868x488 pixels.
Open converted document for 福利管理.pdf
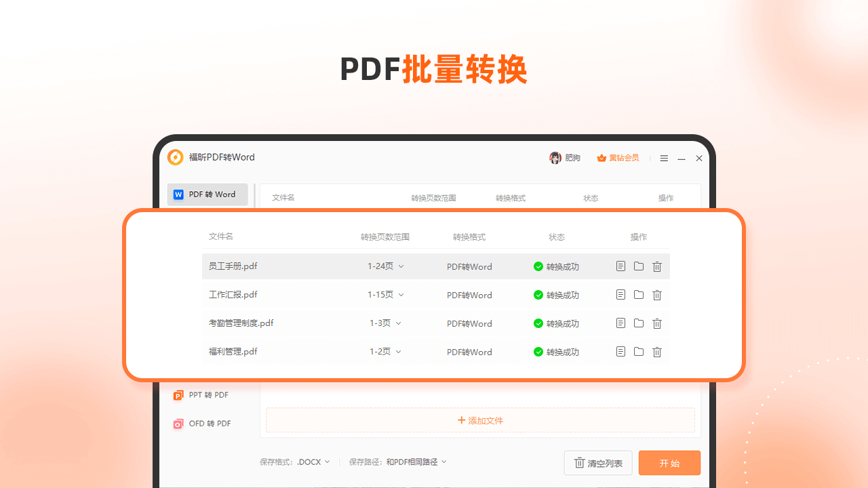click(x=620, y=352)
